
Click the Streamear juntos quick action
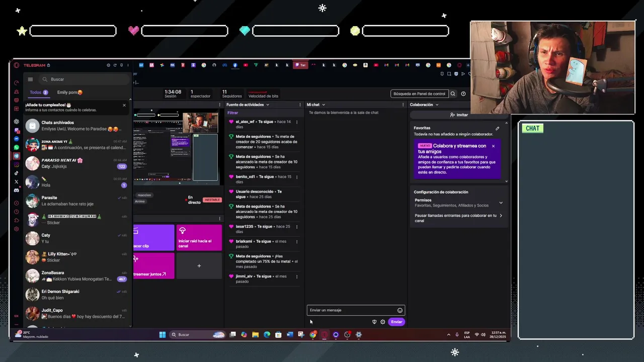(153, 266)
